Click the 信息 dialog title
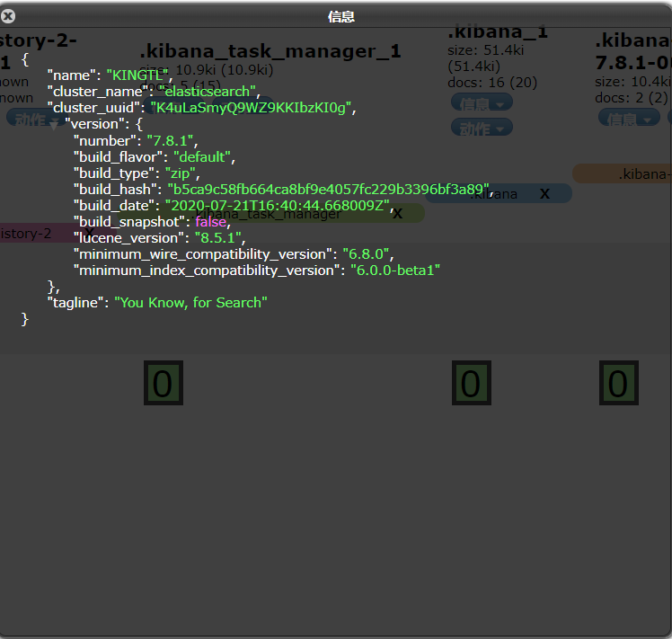Image resolution: width=672 pixels, height=639 pixels. [x=341, y=17]
